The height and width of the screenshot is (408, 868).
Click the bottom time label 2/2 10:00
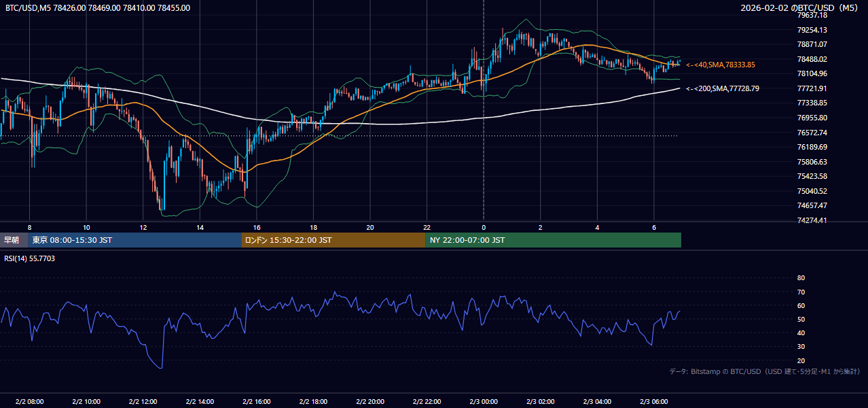point(86,401)
